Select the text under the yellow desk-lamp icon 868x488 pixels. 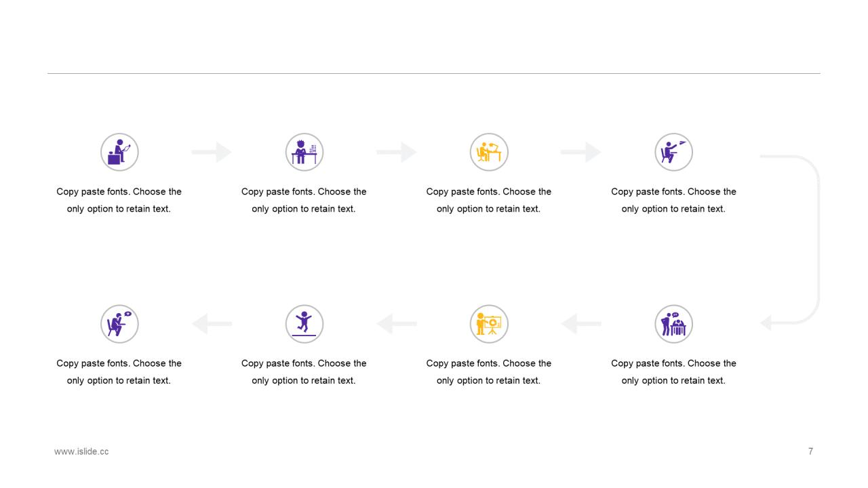pyautogui.click(x=489, y=200)
